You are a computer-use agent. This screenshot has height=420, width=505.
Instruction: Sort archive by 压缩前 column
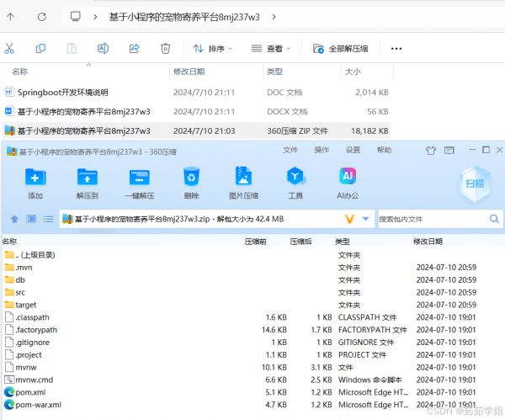255,242
